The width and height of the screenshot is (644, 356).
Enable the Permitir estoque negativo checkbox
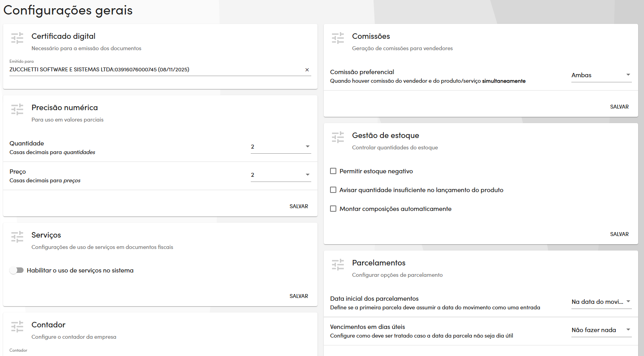(x=333, y=171)
